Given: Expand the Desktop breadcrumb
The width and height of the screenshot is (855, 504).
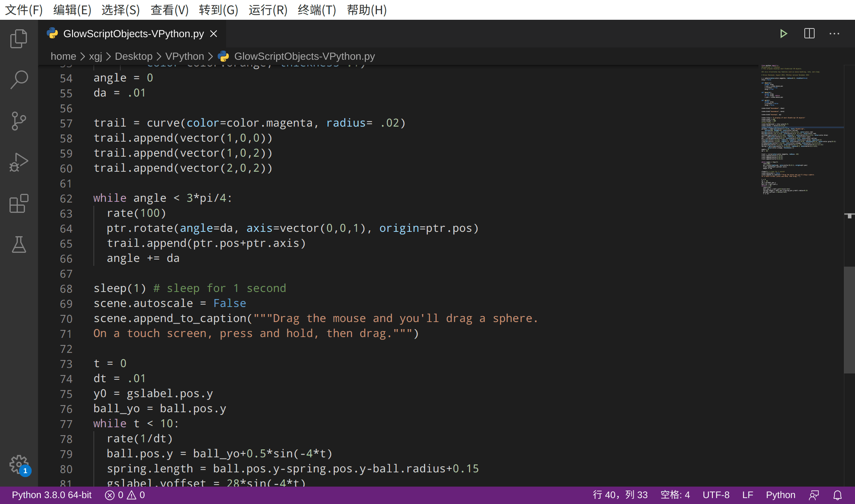Looking at the screenshot, I should click(x=133, y=56).
